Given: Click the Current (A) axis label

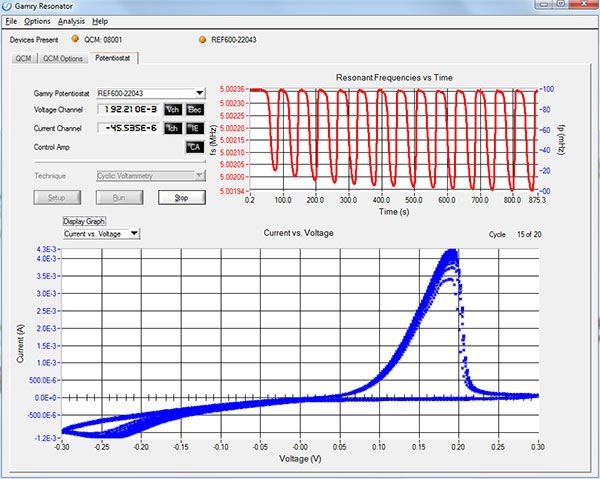Looking at the screenshot, I should point(20,344).
